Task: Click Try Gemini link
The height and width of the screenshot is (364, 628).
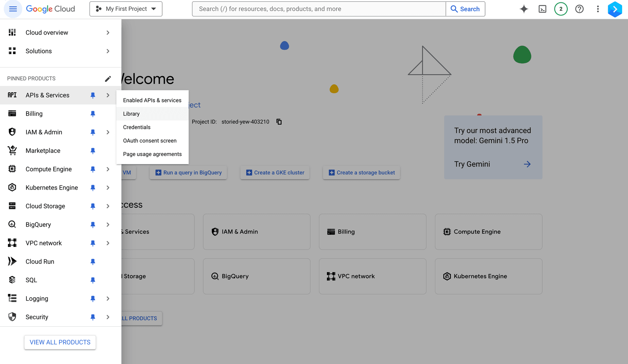Action: [472, 164]
